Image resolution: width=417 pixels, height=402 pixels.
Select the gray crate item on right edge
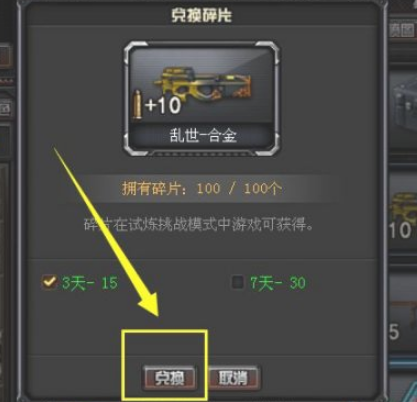[x=403, y=110]
